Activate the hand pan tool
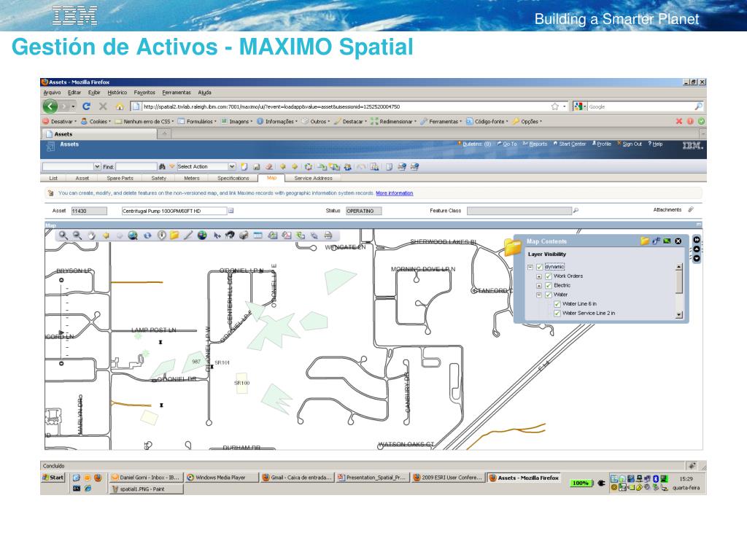The width and height of the screenshot is (747, 560). click(91, 236)
